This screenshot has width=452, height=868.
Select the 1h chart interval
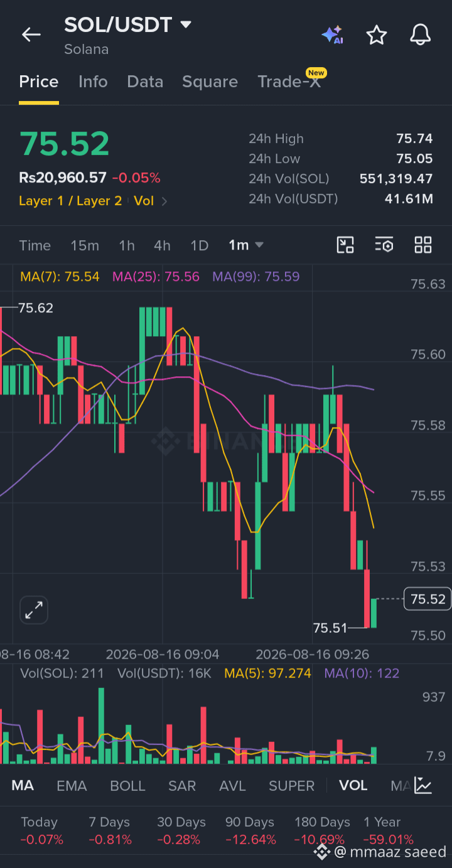tap(127, 245)
